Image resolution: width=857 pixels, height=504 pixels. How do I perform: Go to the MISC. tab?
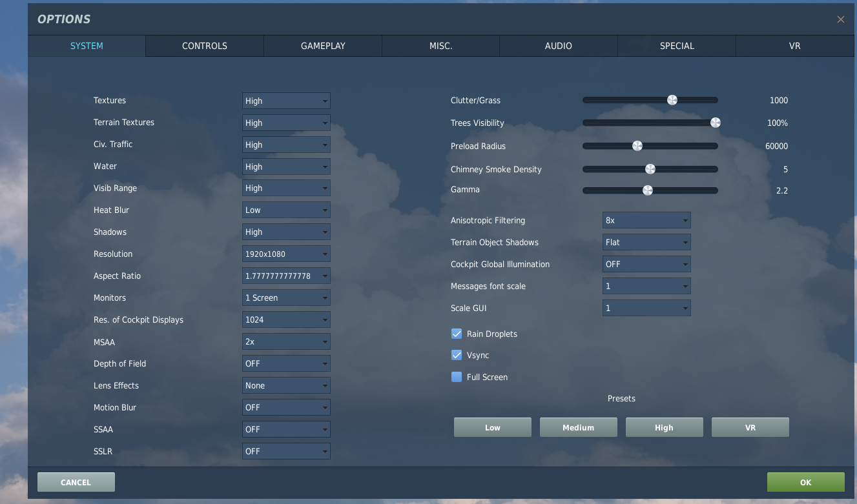click(x=440, y=46)
